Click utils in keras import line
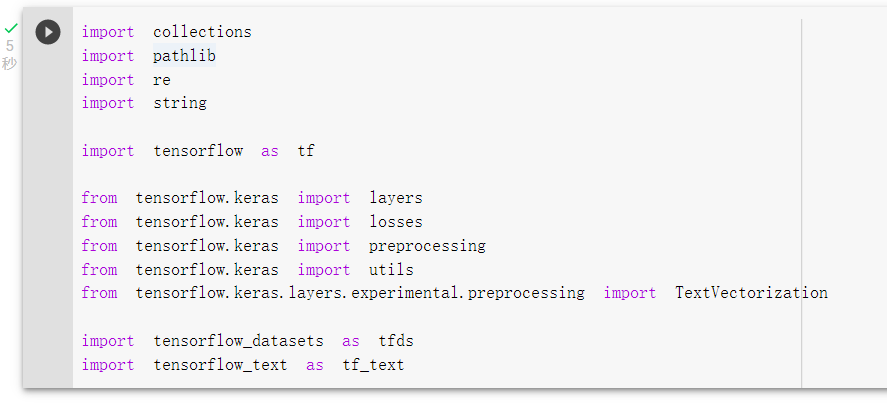887x415 pixels. click(x=391, y=270)
